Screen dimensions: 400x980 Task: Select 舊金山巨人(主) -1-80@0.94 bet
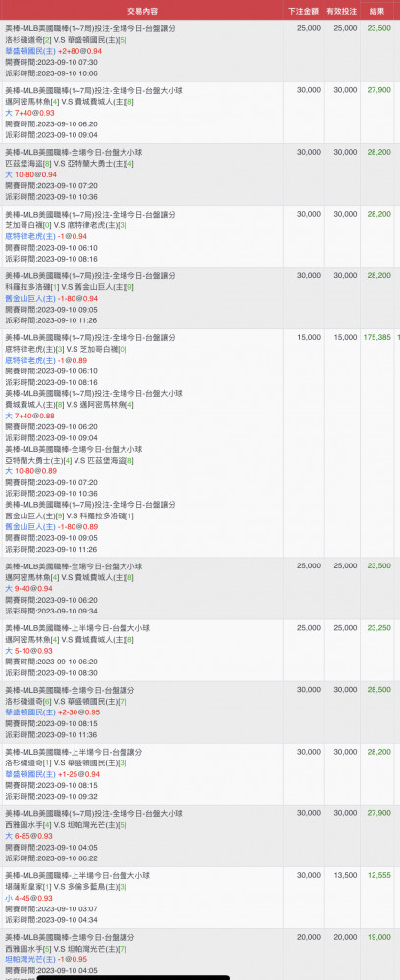[x=51, y=299]
